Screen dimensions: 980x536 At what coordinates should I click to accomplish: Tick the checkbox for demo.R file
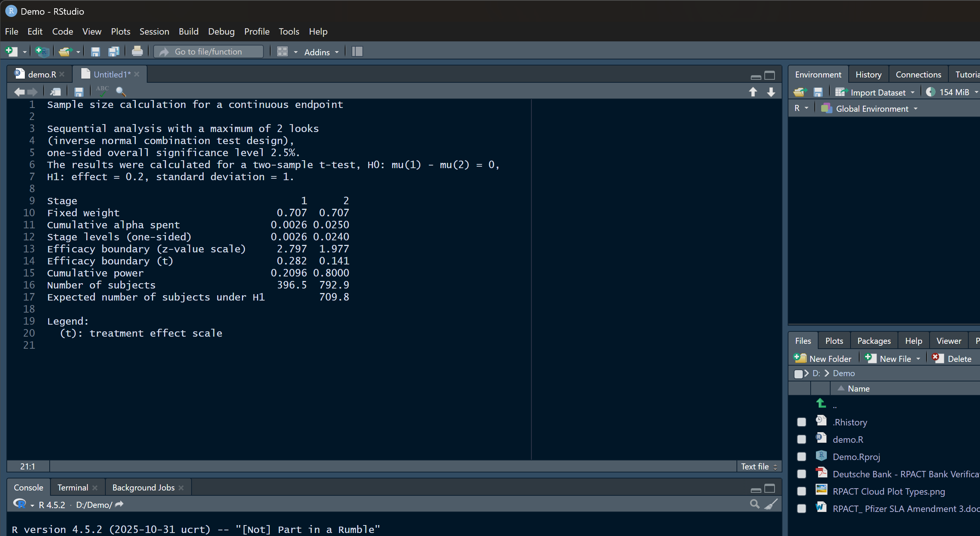(x=802, y=439)
